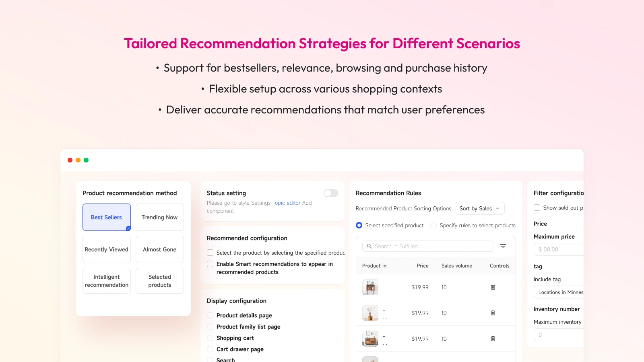
Task: Open the filter icon beside search box
Action: tap(503, 246)
